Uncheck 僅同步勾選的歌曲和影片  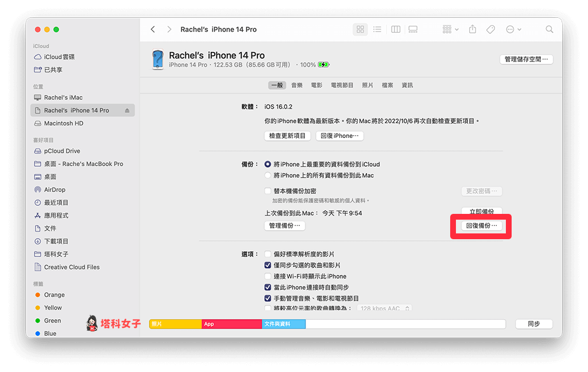268,266
